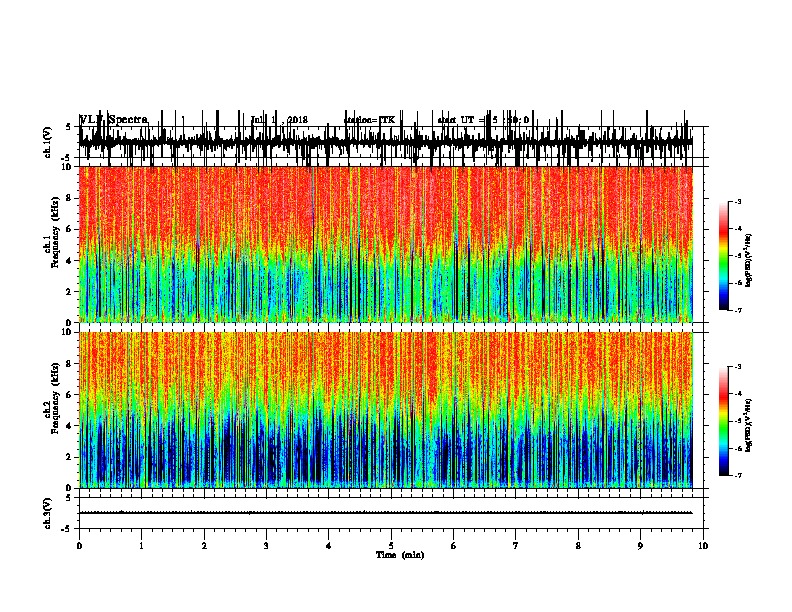Click the "0" kHz tick of ch.1 spectrogram
Image resolution: width=792 pixels, height=612 pixels.
pyautogui.click(x=70, y=322)
